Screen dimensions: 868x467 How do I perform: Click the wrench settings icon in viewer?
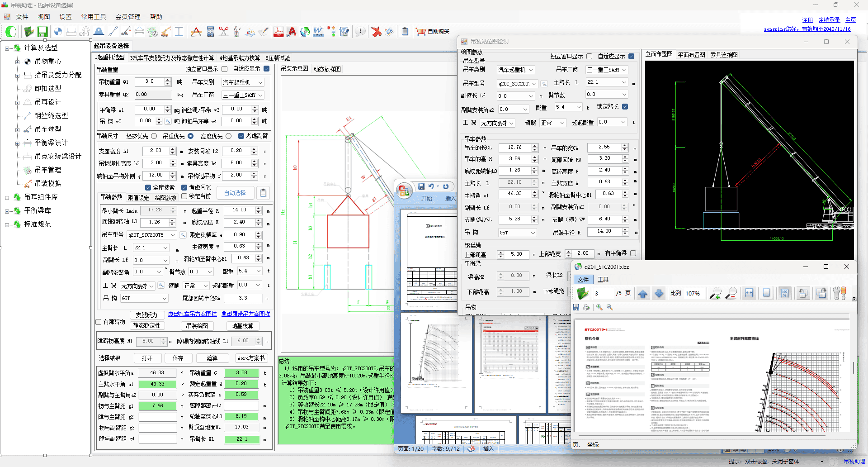pos(840,294)
